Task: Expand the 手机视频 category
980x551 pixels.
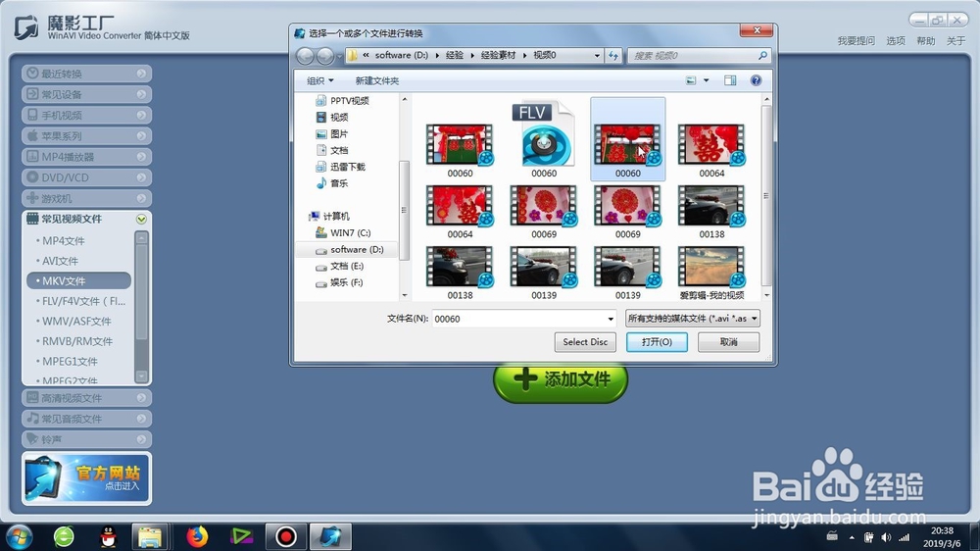Action: [x=87, y=115]
